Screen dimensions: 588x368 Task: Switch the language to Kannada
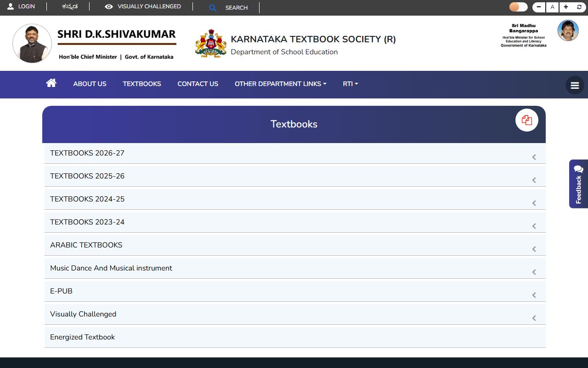70,6
